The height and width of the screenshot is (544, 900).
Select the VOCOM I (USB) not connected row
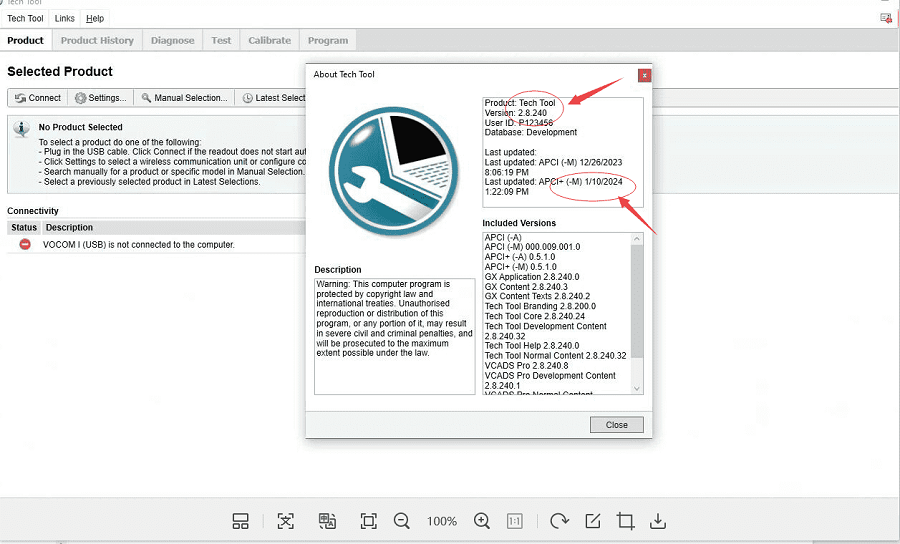tap(157, 244)
